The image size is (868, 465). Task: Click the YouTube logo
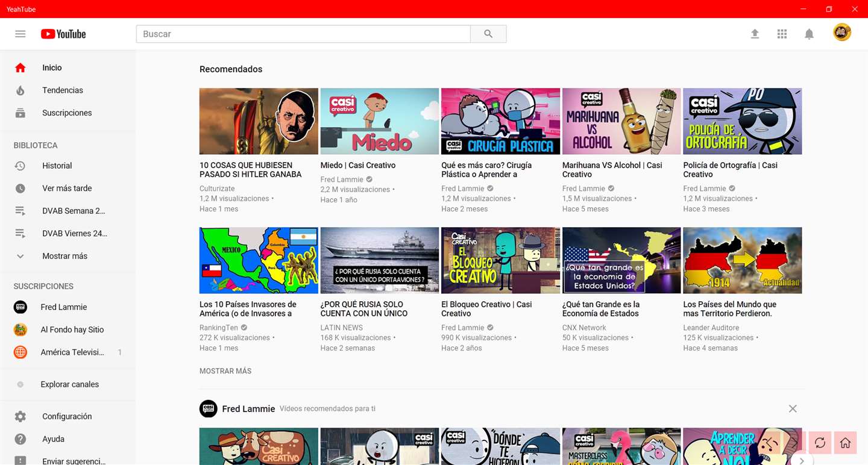coord(63,34)
